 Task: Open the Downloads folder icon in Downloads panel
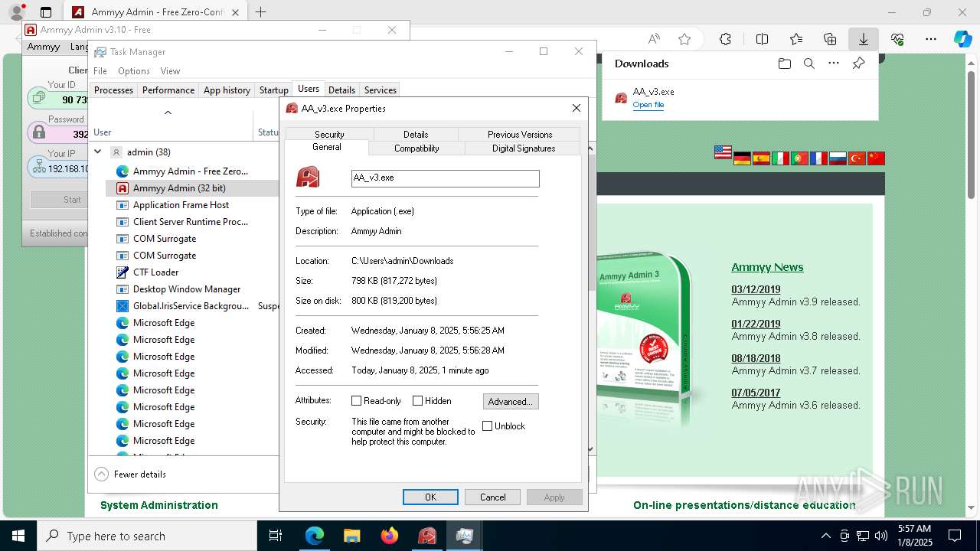784,64
